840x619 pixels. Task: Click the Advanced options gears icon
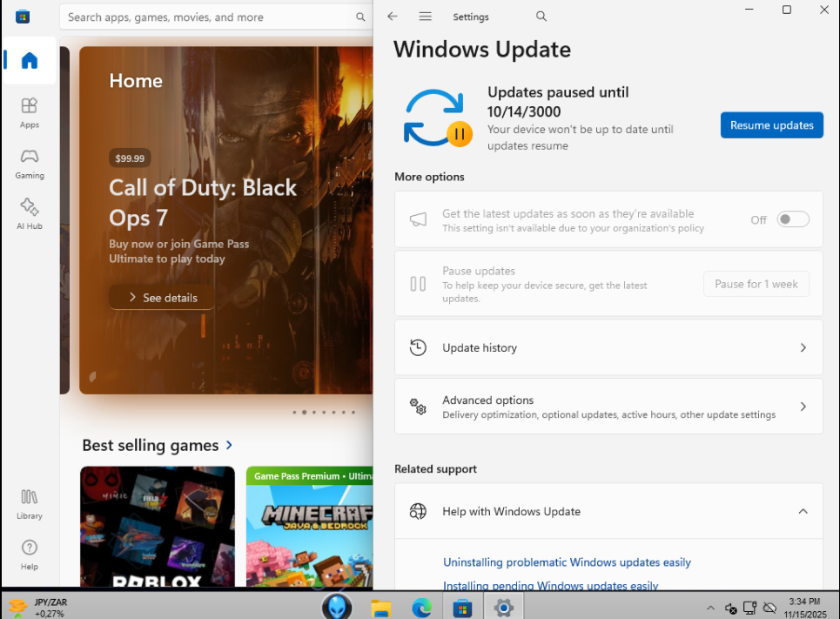[418, 407]
